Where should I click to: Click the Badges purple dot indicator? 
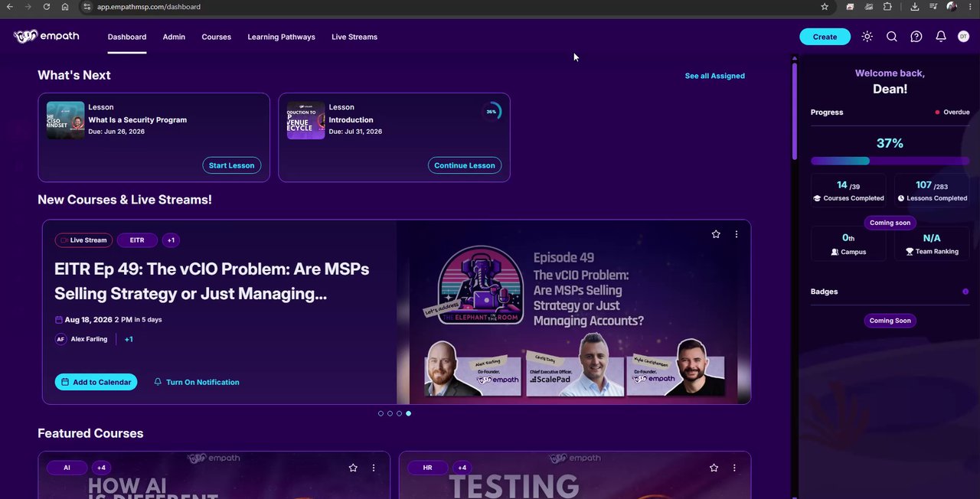965,292
